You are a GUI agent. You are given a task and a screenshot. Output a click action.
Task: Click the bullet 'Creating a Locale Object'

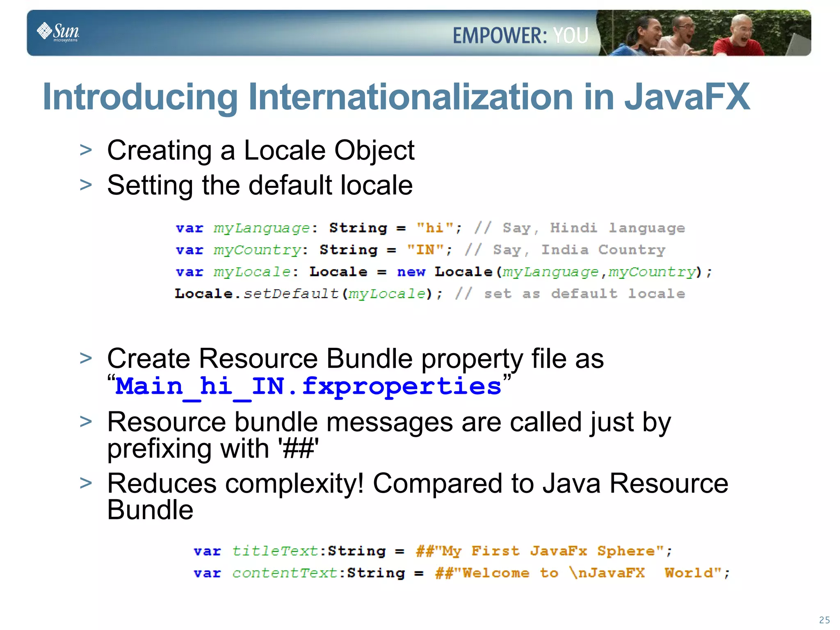click(261, 150)
